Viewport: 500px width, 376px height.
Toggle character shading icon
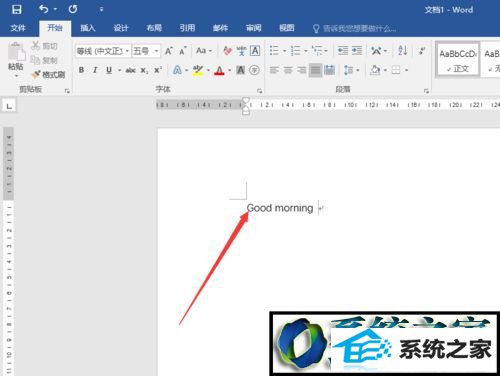[240, 70]
